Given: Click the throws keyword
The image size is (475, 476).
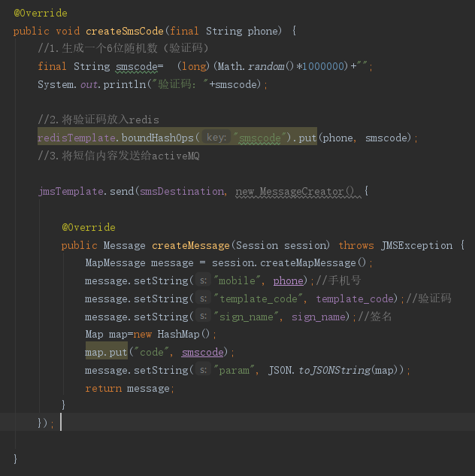Looking at the screenshot, I should coord(356,245).
